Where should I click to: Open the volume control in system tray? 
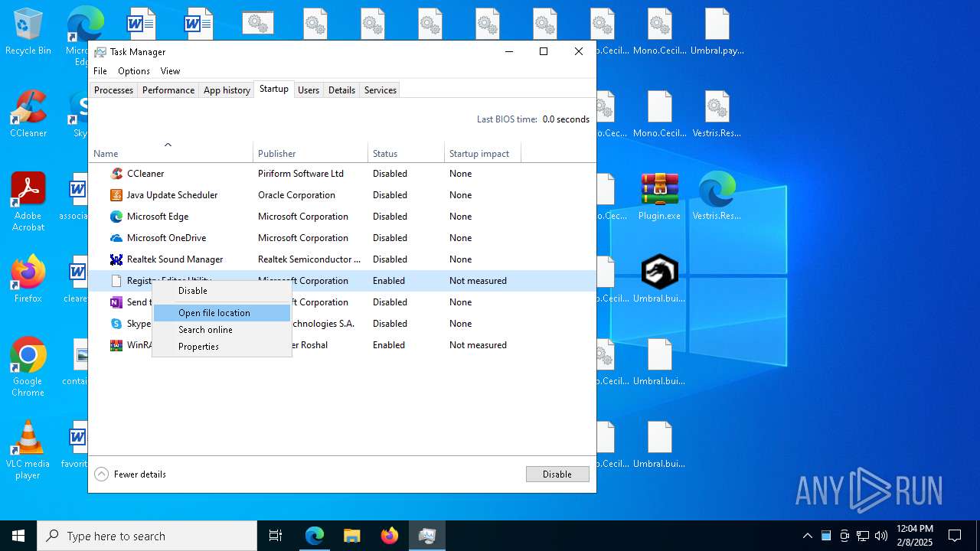tap(881, 536)
